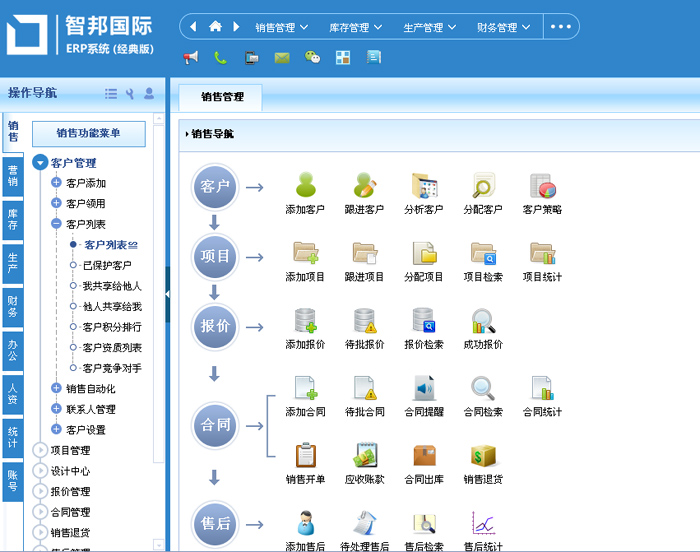Expand the 客户添加 tree node
This screenshot has height=552, width=700.
pos(57,183)
